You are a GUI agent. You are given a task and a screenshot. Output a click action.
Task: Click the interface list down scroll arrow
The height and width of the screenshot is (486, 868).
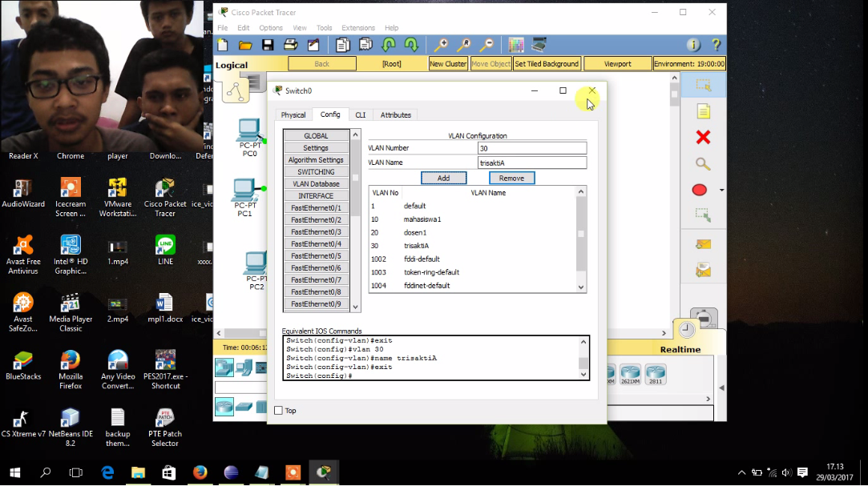click(355, 307)
